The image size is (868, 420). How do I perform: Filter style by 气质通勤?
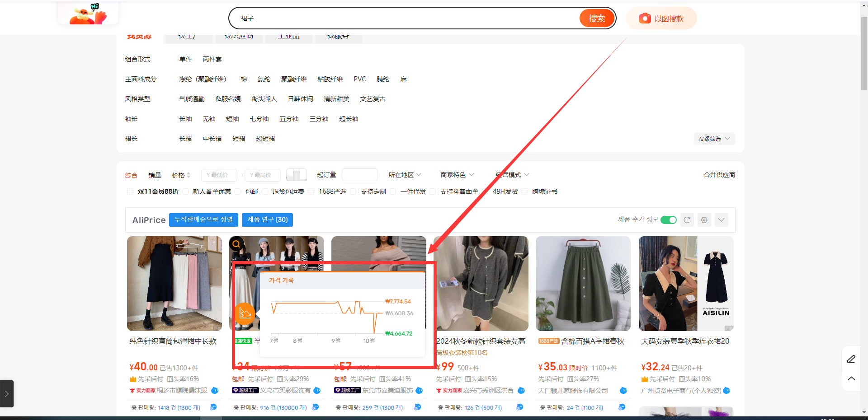click(192, 99)
